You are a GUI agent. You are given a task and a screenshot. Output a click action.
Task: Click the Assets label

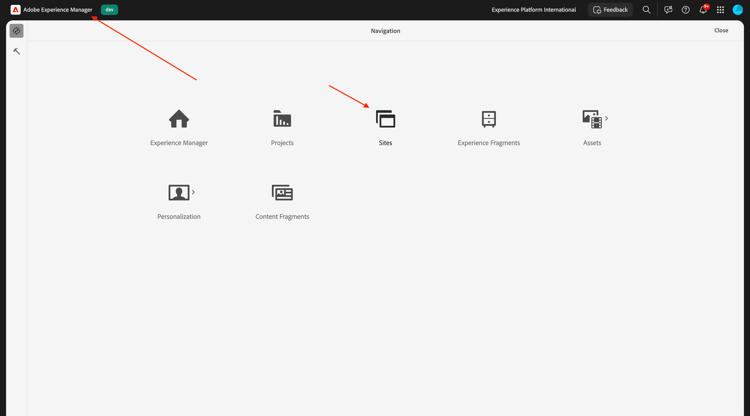(592, 143)
